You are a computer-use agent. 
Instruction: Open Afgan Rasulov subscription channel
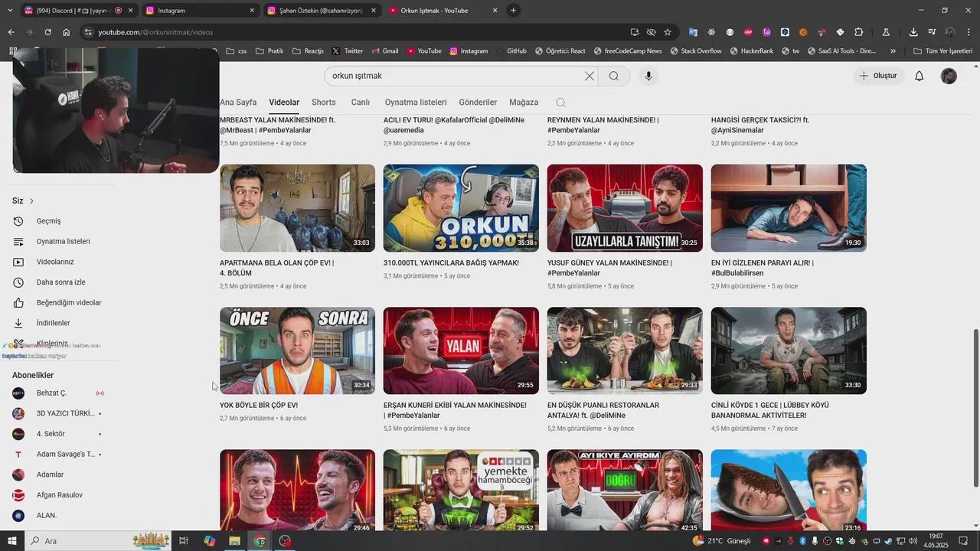click(58, 495)
